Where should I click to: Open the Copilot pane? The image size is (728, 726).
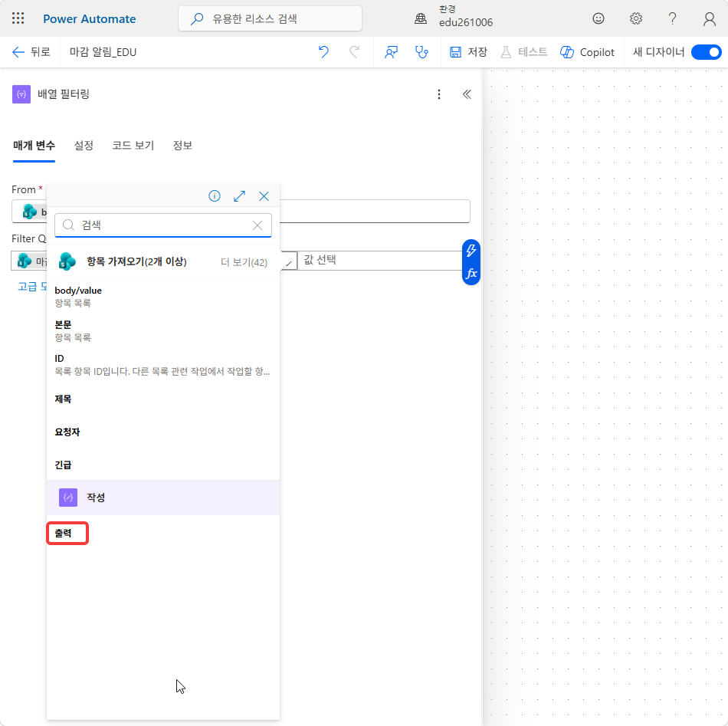587,52
